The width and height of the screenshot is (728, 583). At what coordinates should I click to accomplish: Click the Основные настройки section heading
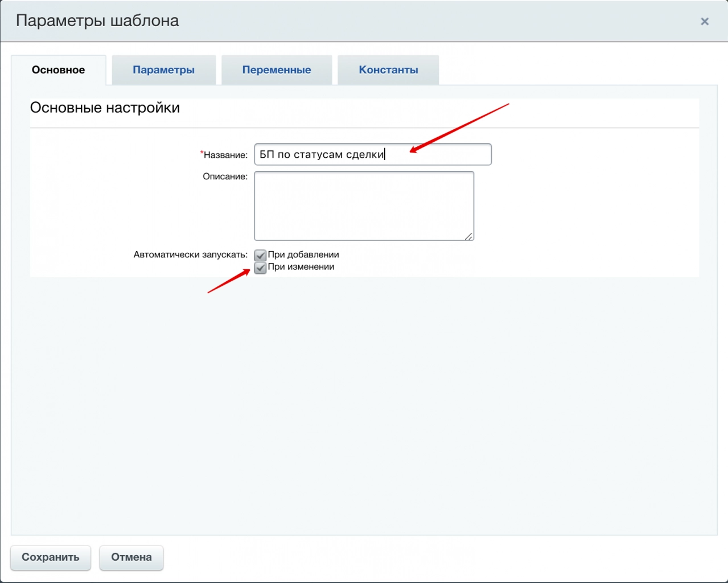coord(105,108)
